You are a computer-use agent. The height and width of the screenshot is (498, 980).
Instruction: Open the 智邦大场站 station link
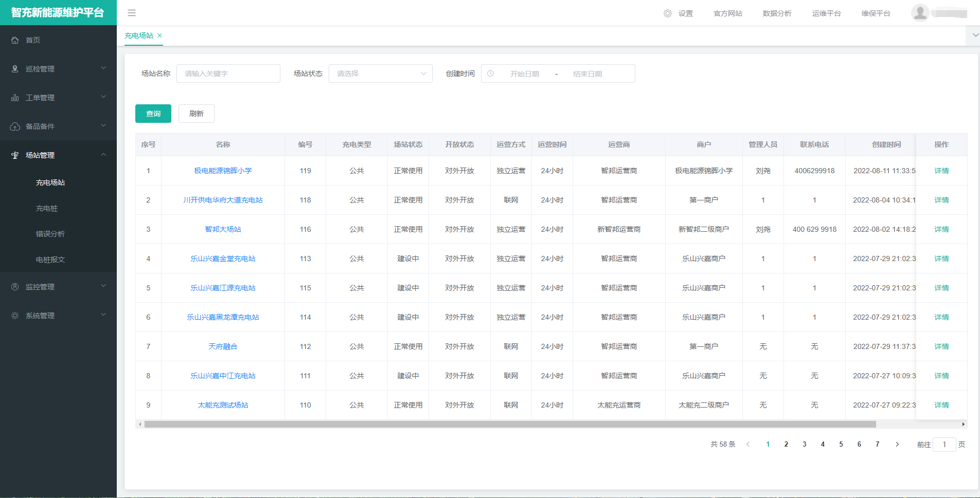(223, 229)
